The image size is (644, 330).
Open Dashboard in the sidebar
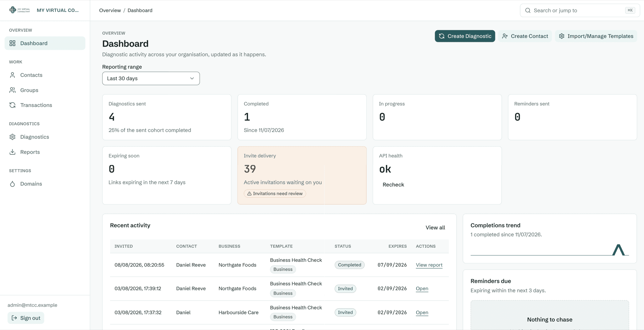[x=45, y=43]
